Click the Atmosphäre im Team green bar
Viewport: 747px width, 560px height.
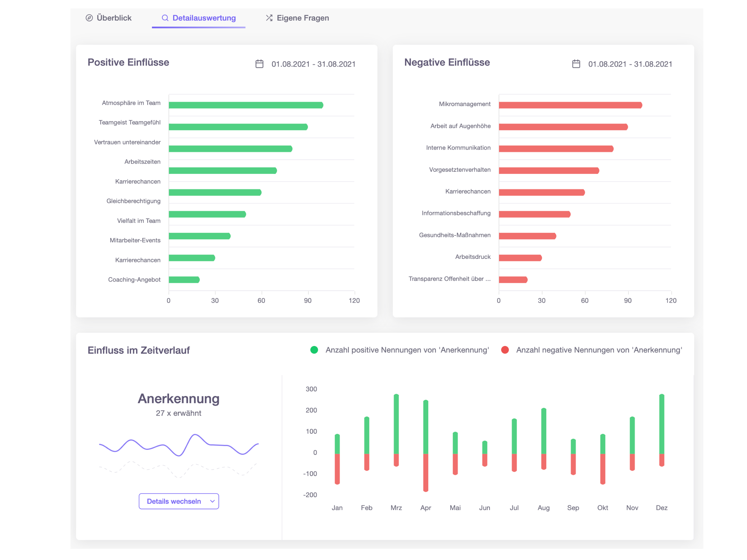246,105
